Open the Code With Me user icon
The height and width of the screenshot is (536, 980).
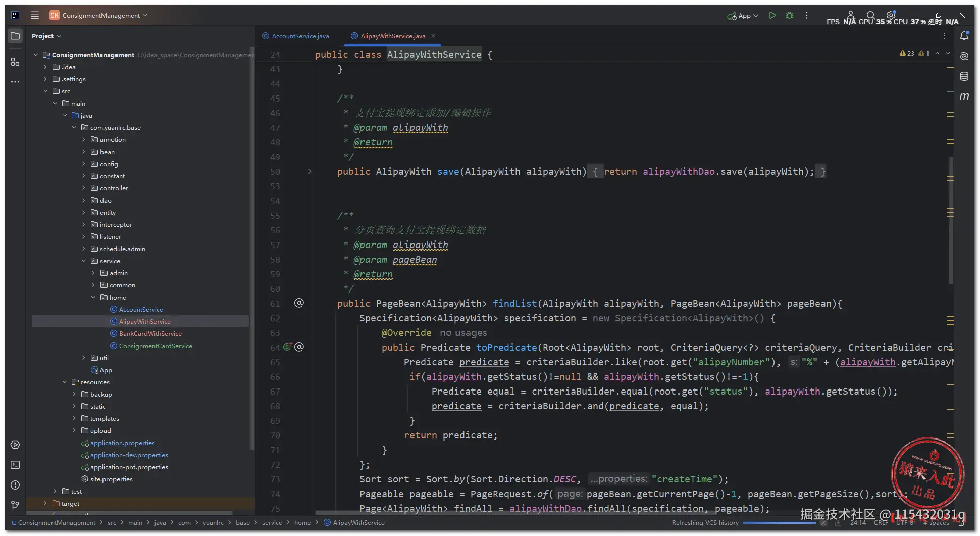click(851, 15)
